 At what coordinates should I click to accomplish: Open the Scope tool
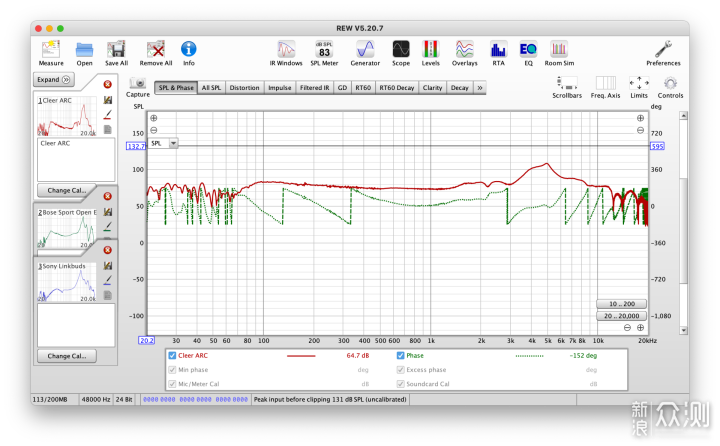tap(401, 53)
